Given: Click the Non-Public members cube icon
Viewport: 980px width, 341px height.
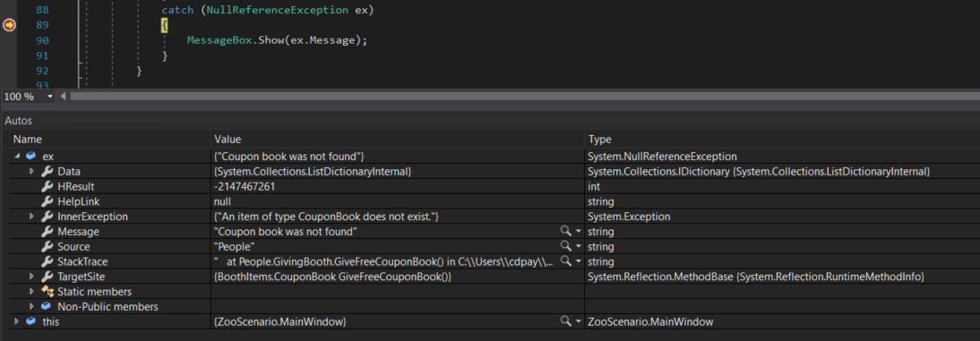Looking at the screenshot, I should 47,306.
